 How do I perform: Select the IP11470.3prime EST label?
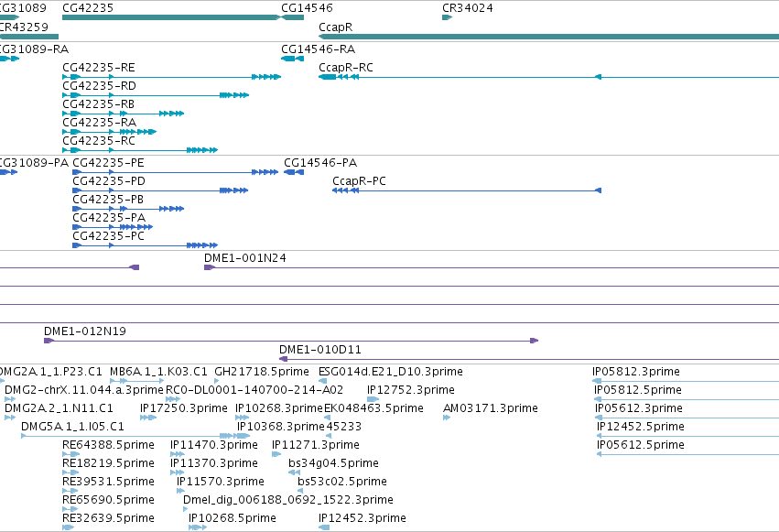pos(214,445)
